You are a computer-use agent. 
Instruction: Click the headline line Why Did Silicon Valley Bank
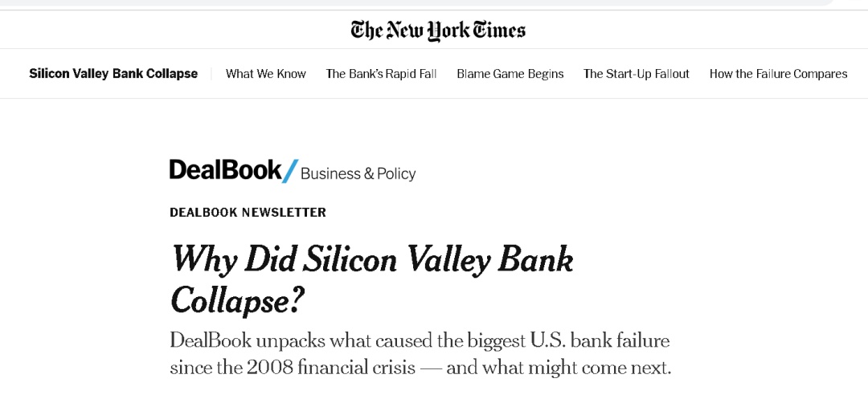click(372, 259)
